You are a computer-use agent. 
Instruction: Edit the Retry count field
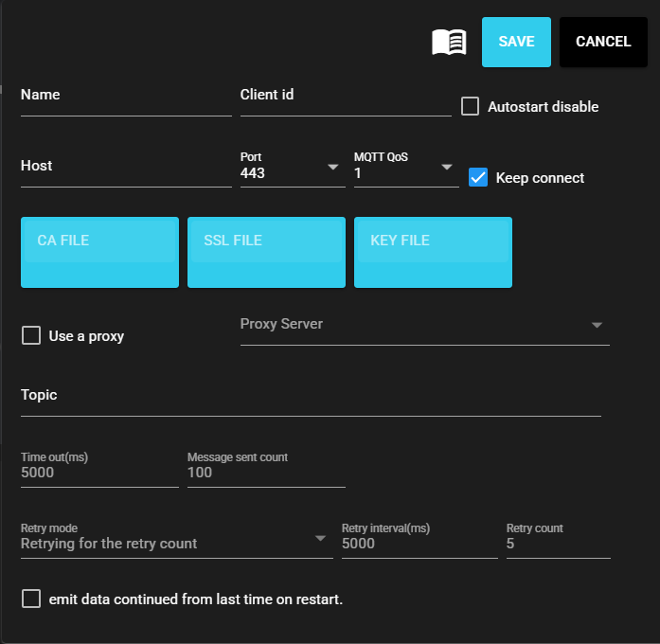[558, 544]
